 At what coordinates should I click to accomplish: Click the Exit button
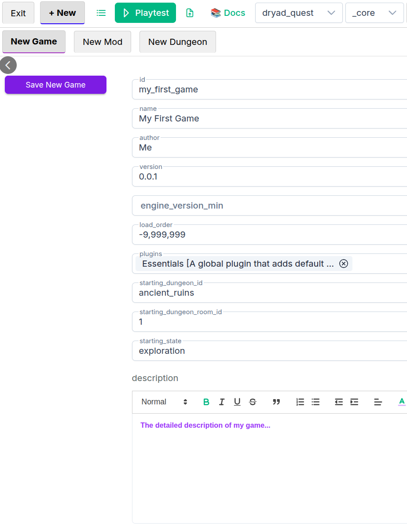click(18, 13)
